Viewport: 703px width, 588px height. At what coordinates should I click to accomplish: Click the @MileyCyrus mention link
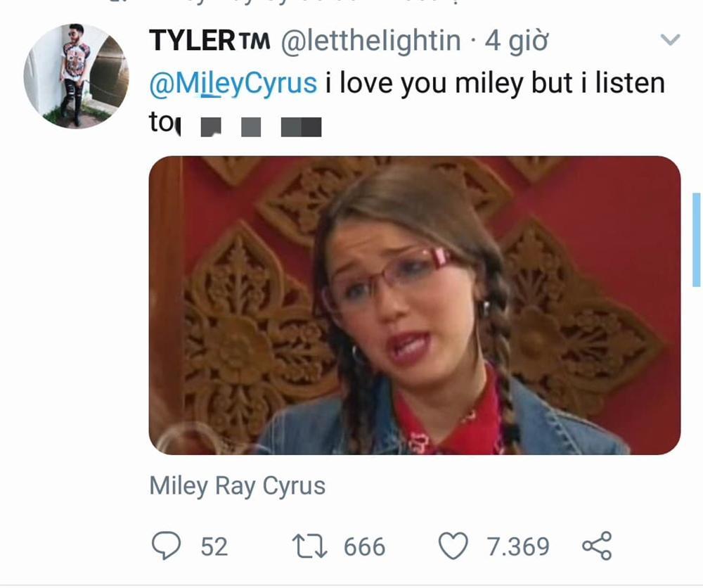(233, 84)
